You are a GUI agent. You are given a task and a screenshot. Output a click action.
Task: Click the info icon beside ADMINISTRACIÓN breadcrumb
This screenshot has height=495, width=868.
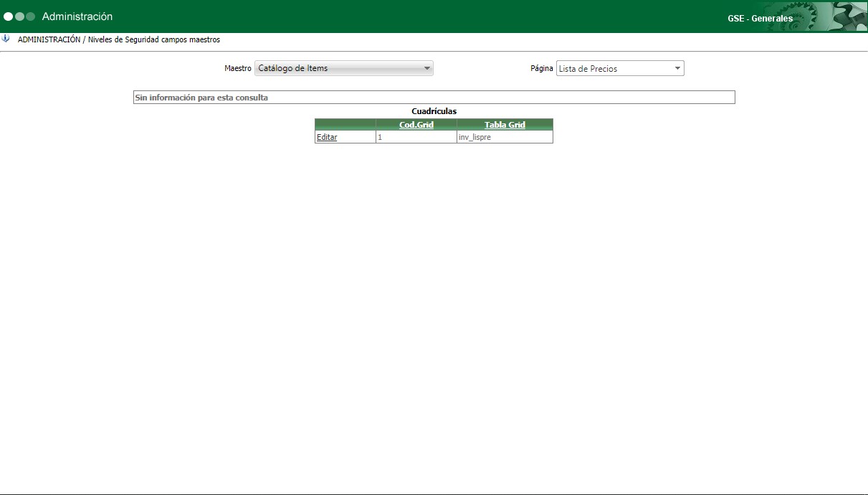[6, 39]
